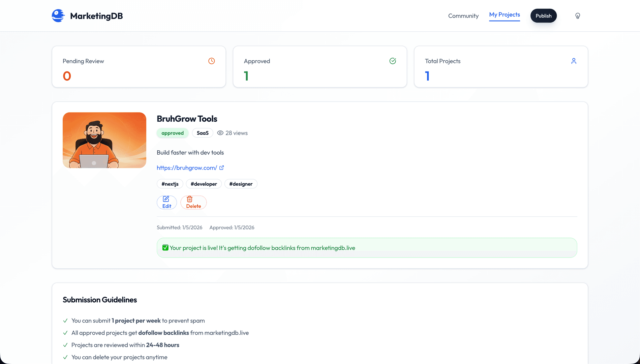Open the My Projects tab
640x364 pixels.
click(505, 15)
